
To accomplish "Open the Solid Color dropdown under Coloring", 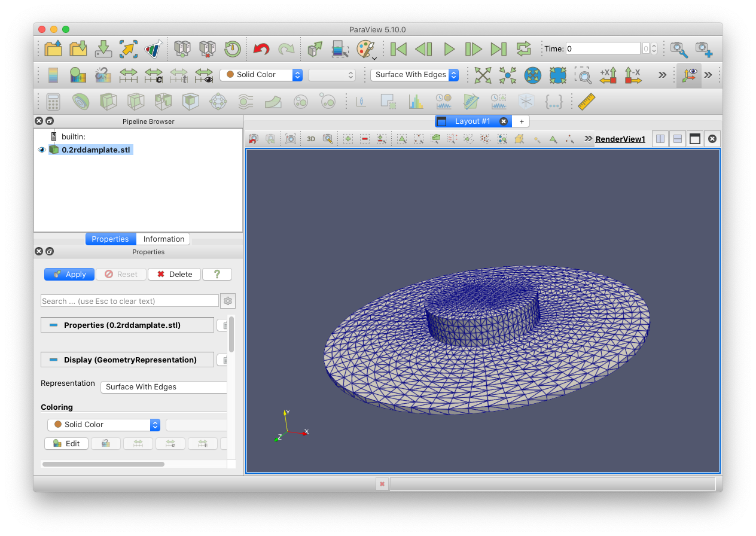I will pyautogui.click(x=103, y=425).
